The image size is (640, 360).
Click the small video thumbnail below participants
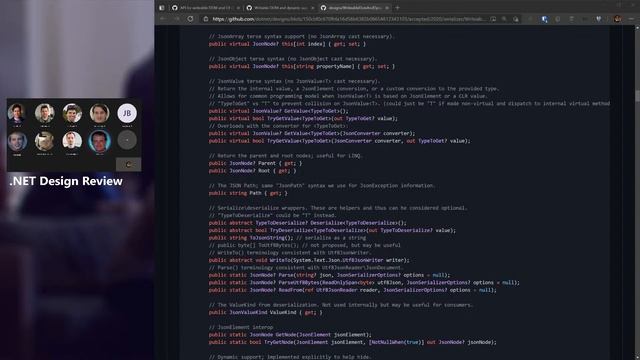pos(129,164)
